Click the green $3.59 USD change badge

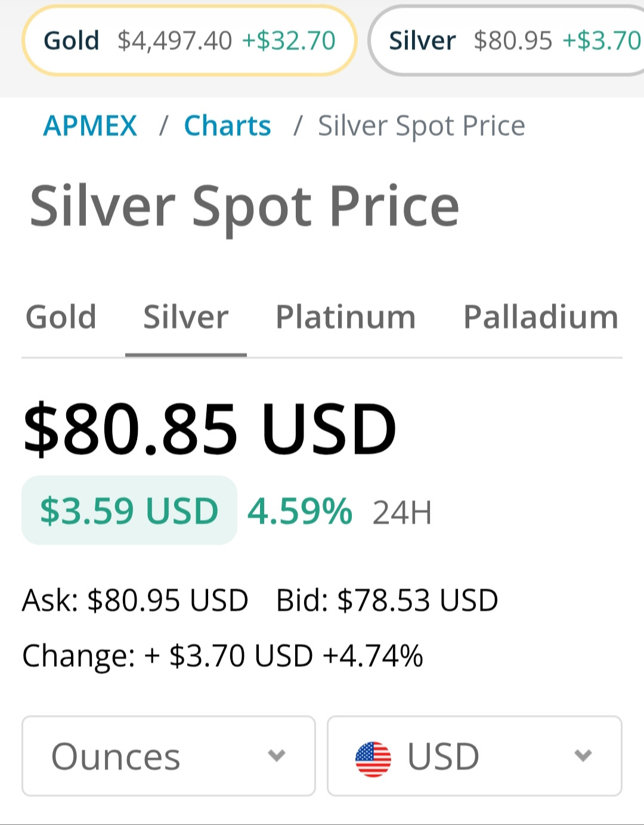point(129,511)
